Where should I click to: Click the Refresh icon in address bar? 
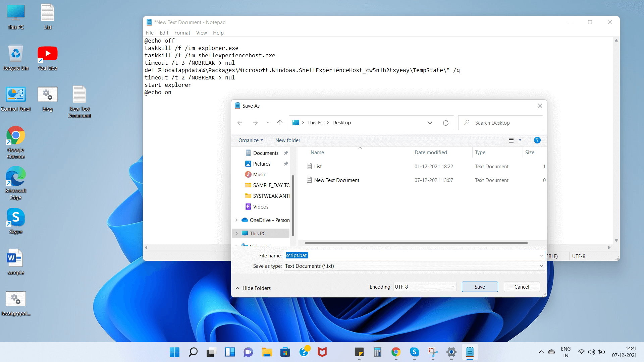point(445,123)
